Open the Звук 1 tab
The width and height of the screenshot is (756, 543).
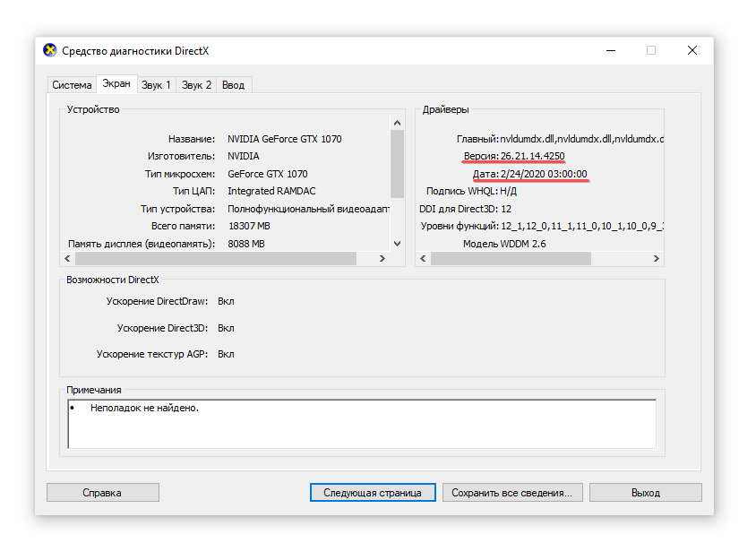point(156,85)
